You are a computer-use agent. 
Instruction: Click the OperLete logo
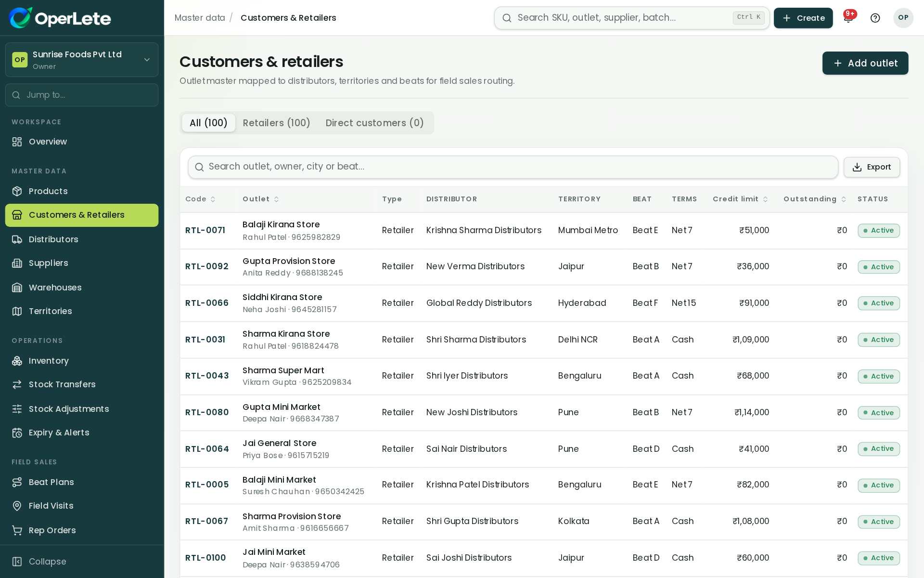point(60,18)
